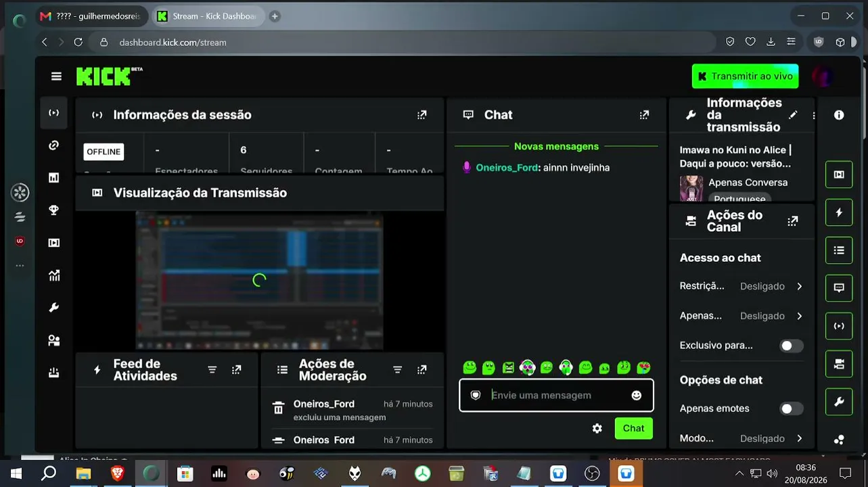Expand the Apenas... chat access setting
The height and width of the screenshot is (487, 868).
point(742,316)
